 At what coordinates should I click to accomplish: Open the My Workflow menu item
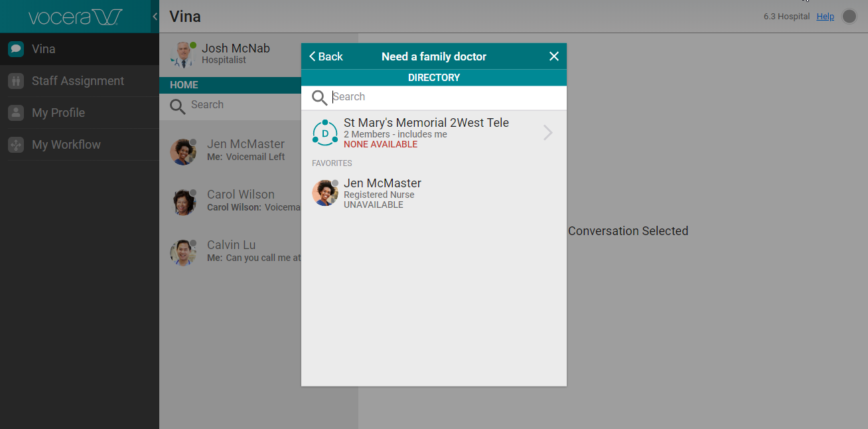tap(66, 145)
